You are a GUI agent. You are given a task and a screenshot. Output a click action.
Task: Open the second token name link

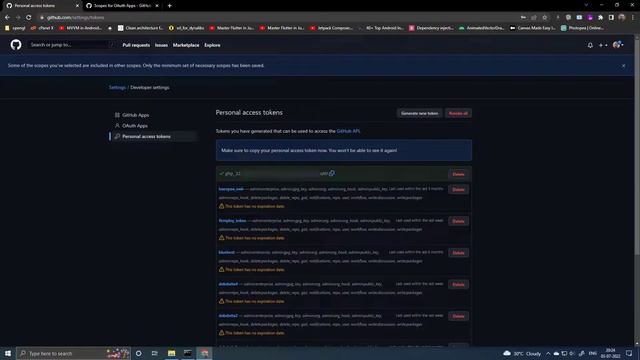pyautogui.click(x=231, y=189)
